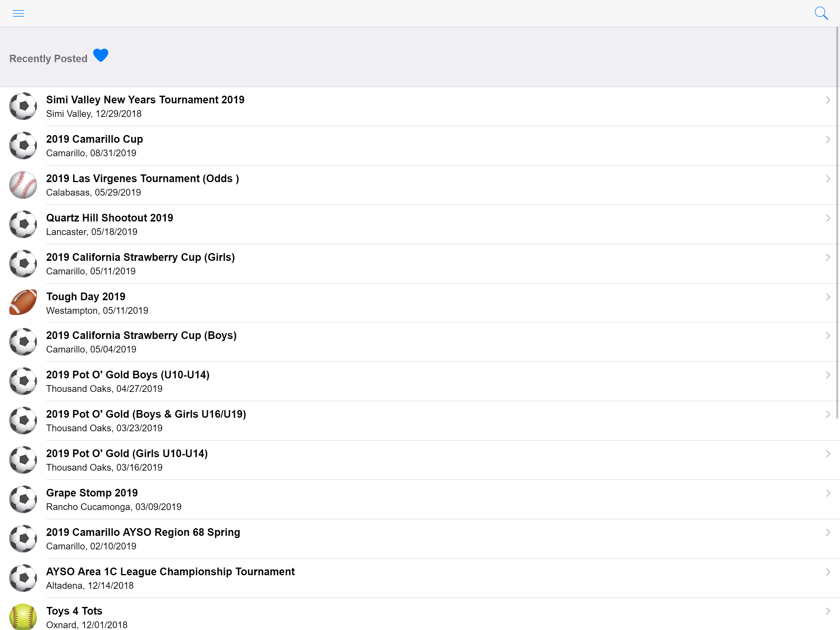This screenshot has height=630, width=840.
Task: Open 2019 California Strawberry Cup (Boys)
Action: pos(141,335)
